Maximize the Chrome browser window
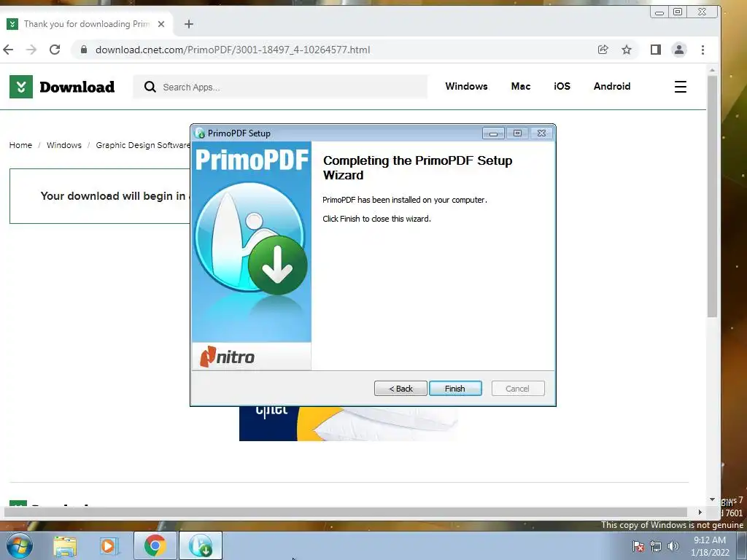The width and height of the screenshot is (747, 560). coord(678,12)
